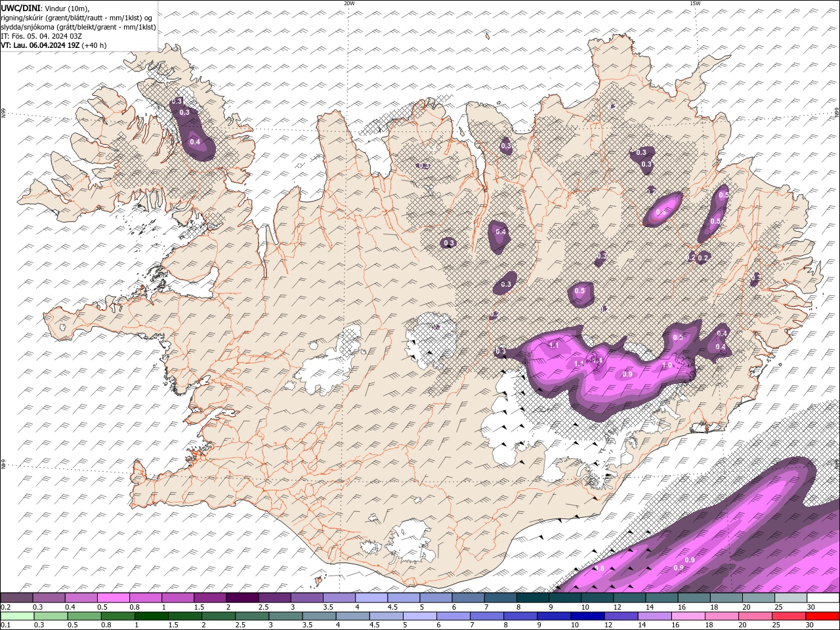Click the initial time 'IT: Fös. 05. 04. 2024 03Z'
The image size is (840, 630).
coord(41,36)
